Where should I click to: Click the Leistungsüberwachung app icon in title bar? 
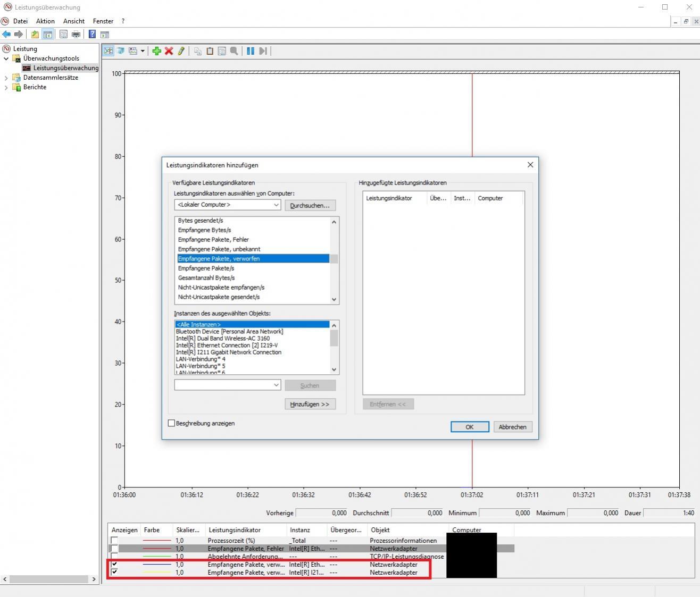(7, 7)
